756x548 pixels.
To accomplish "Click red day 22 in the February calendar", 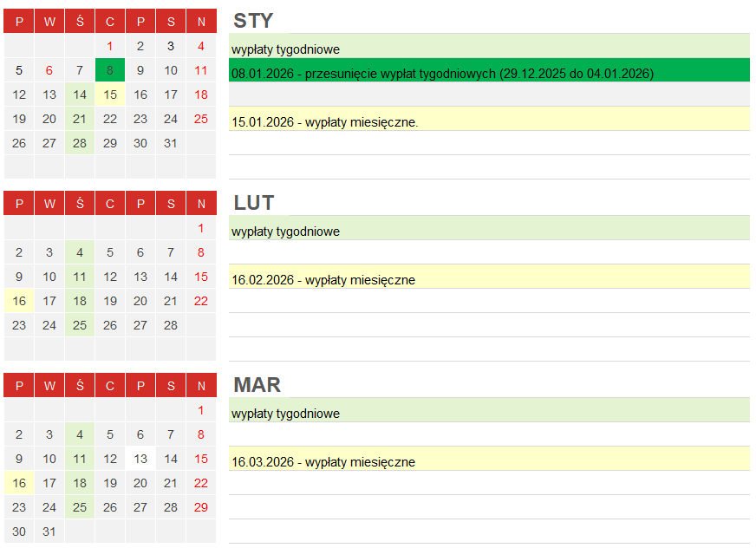I will 201,301.
